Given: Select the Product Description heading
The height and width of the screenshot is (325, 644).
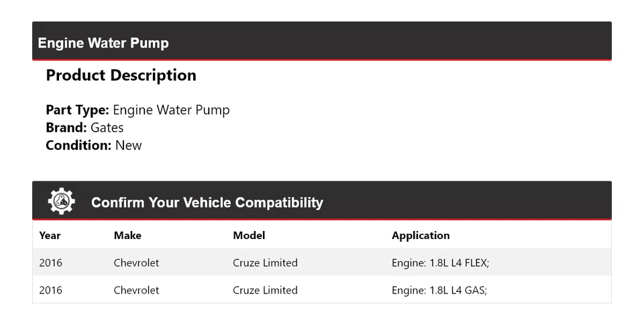Looking at the screenshot, I should [x=121, y=75].
